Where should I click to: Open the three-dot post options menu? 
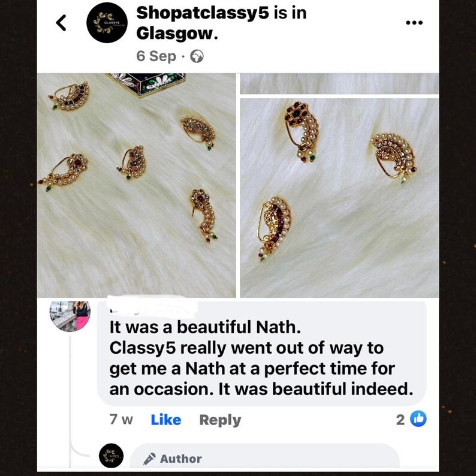coord(414,22)
